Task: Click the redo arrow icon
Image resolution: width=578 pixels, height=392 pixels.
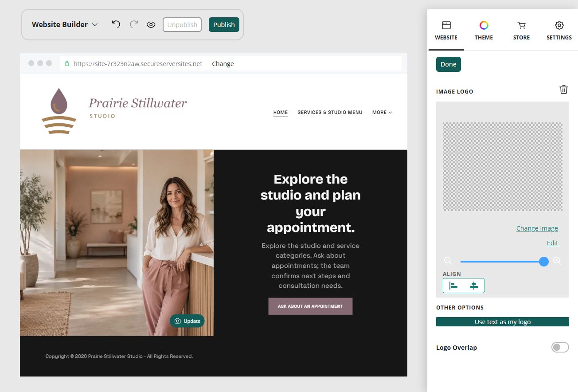Action: point(133,24)
